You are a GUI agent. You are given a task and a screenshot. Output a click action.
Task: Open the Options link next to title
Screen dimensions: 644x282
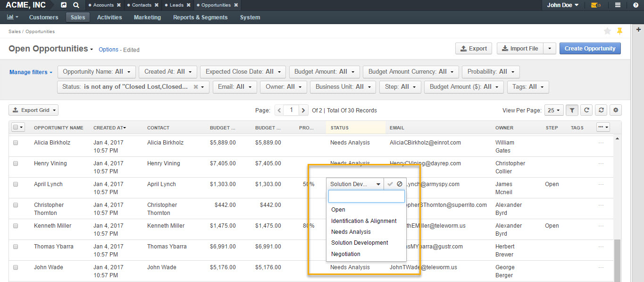109,50
